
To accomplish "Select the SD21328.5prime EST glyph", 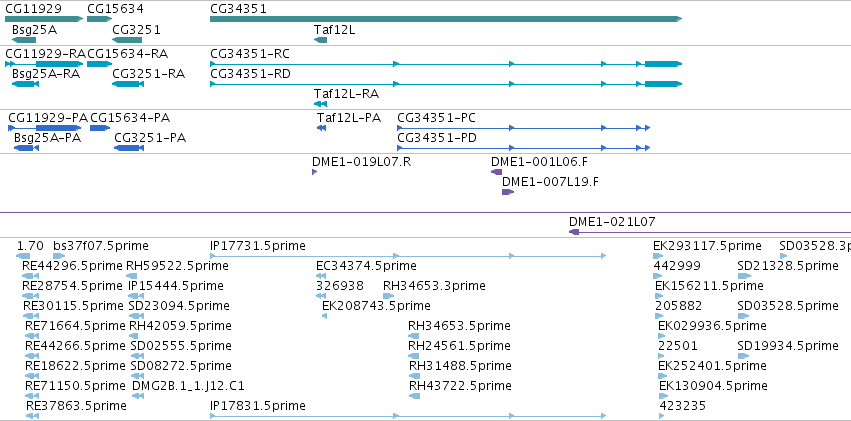I will [744, 276].
